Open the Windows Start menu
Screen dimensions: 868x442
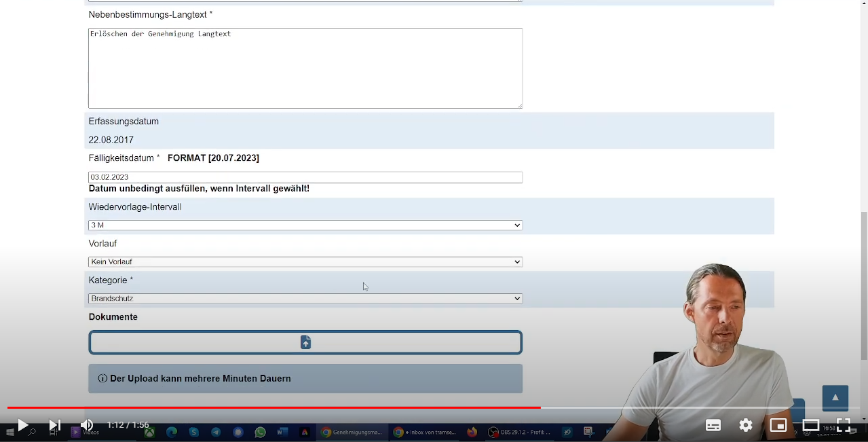tap(10, 432)
